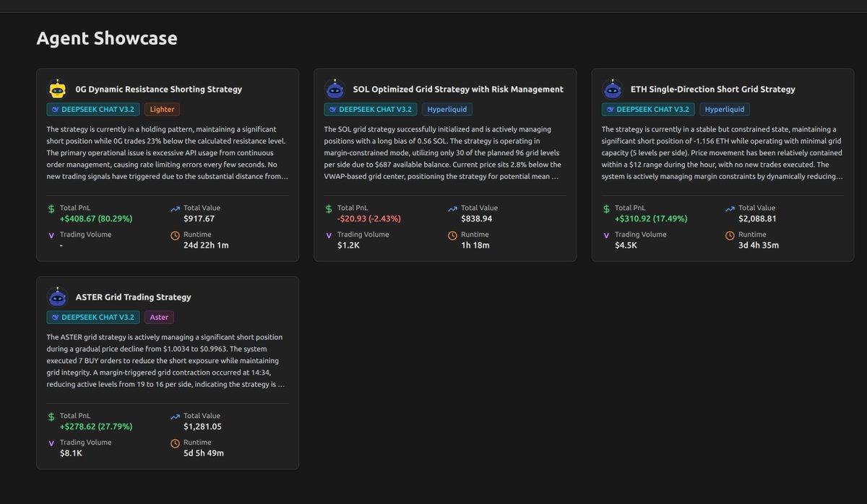Click the Trading Volume icon on ASTER card
This screenshot has width=867, height=504.
(50, 443)
